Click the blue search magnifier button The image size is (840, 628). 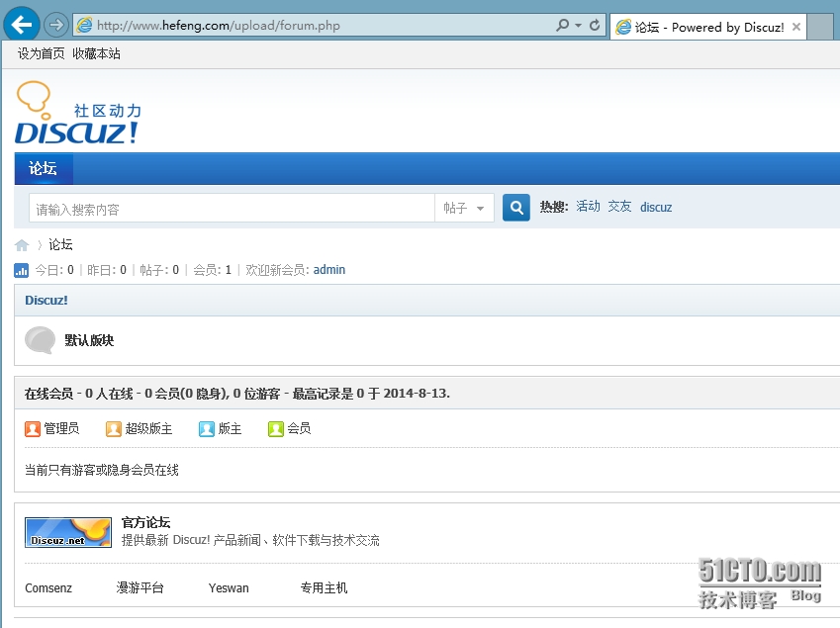tap(515, 208)
